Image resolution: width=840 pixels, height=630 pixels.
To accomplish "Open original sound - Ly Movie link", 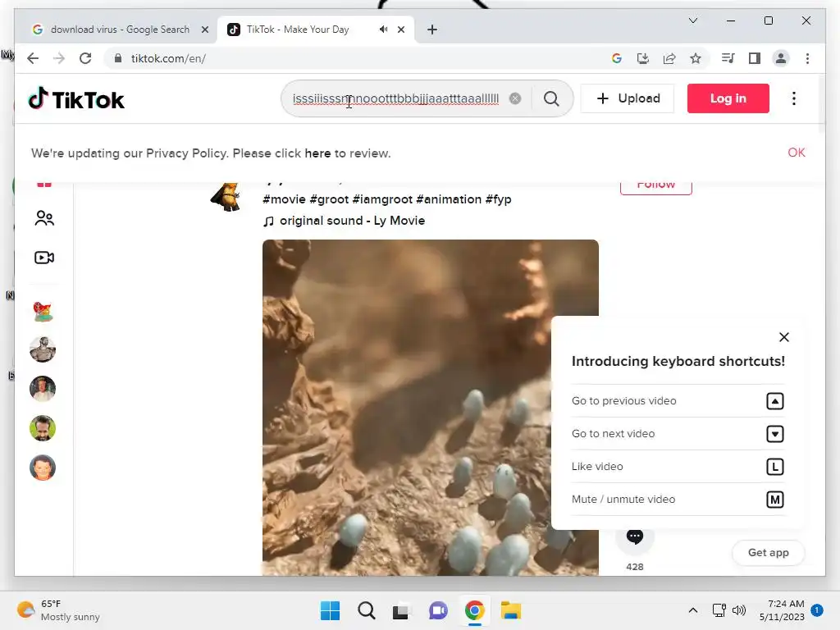I will [x=344, y=221].
